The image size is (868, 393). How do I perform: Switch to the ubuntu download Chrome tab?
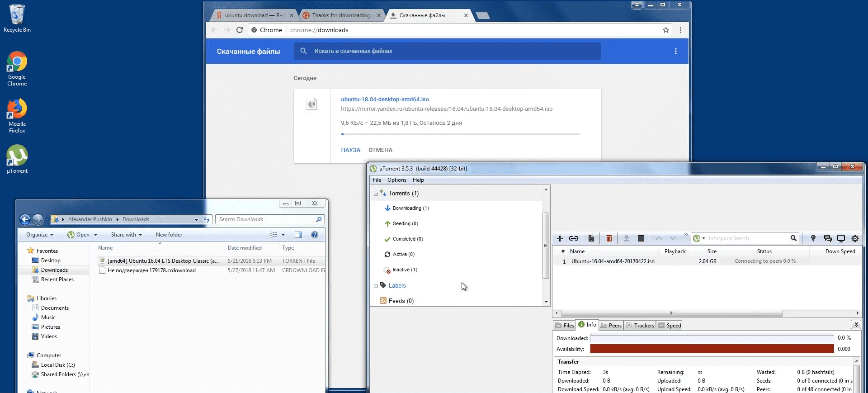255,15
